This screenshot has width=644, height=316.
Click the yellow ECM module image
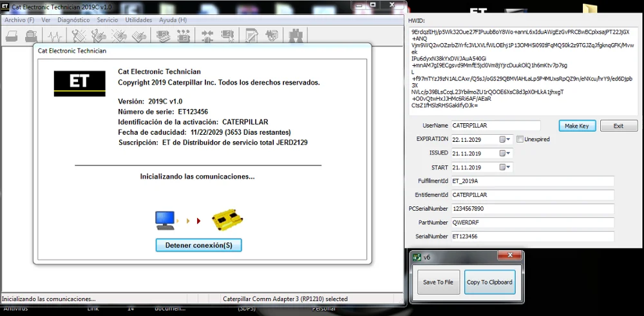227,221
